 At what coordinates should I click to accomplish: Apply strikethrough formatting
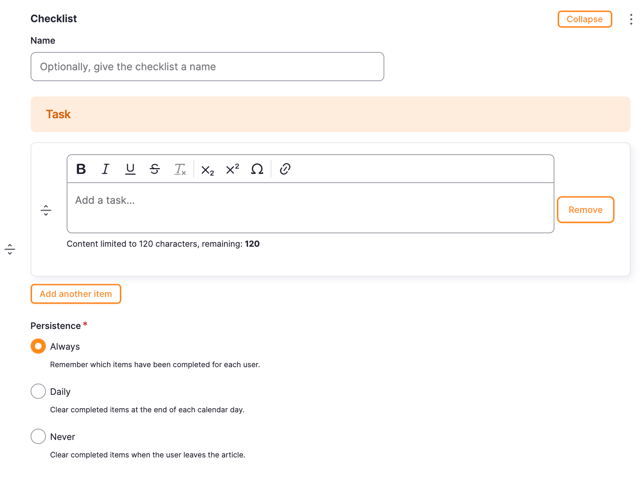(x=155, y=169)
